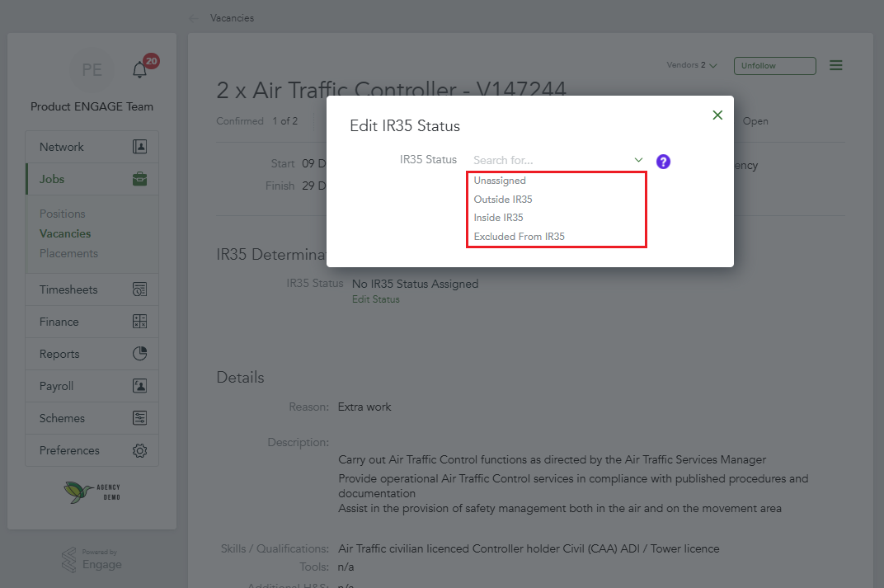Go to Positions under Jobs
Screen dimensions: 884x588
63,214
